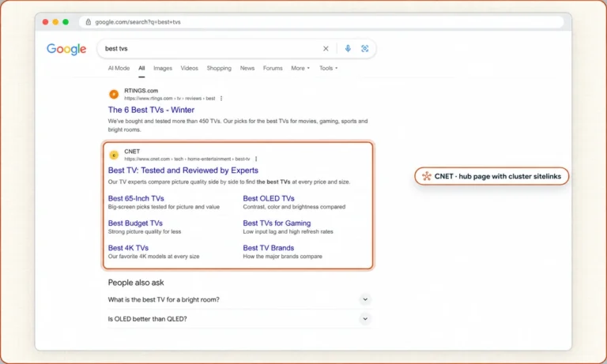Click 'Contrast, color and brightness compared' text
The width and height of the screenshot is (607, 364).
294,207
